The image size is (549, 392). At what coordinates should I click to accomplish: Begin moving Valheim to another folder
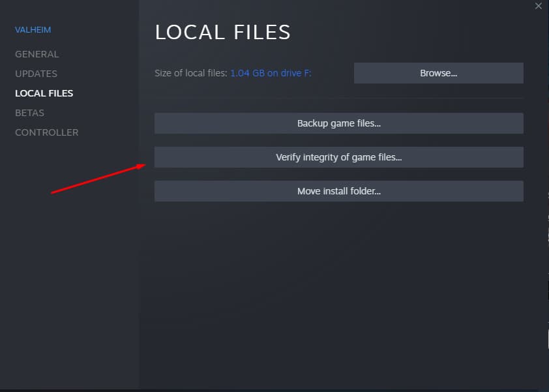(338, 190)
